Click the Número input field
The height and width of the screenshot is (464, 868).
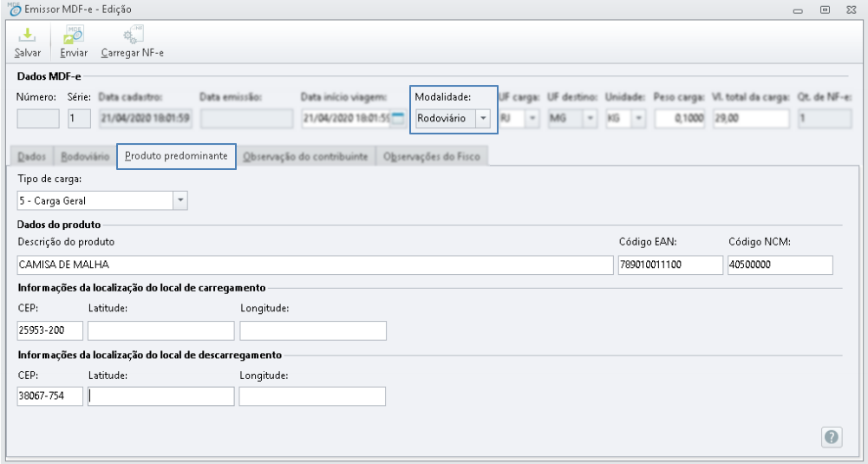click(38, 119)
